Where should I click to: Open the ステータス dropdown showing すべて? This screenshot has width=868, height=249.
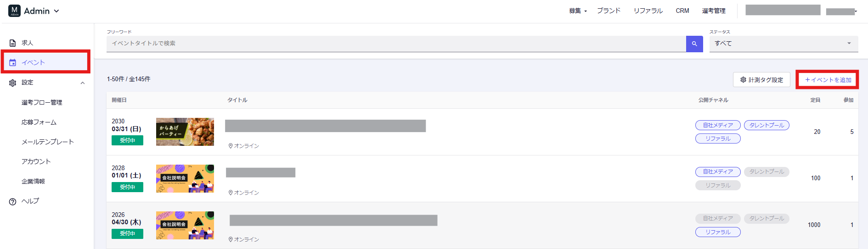coord(783,44)
